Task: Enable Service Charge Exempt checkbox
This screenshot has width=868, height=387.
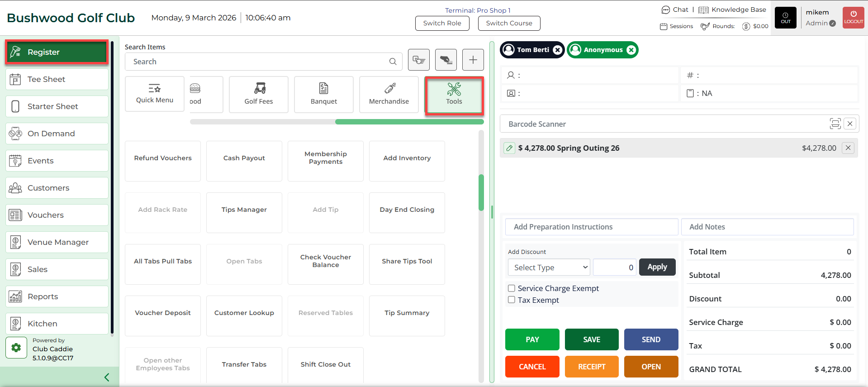Action: [512, 288]
